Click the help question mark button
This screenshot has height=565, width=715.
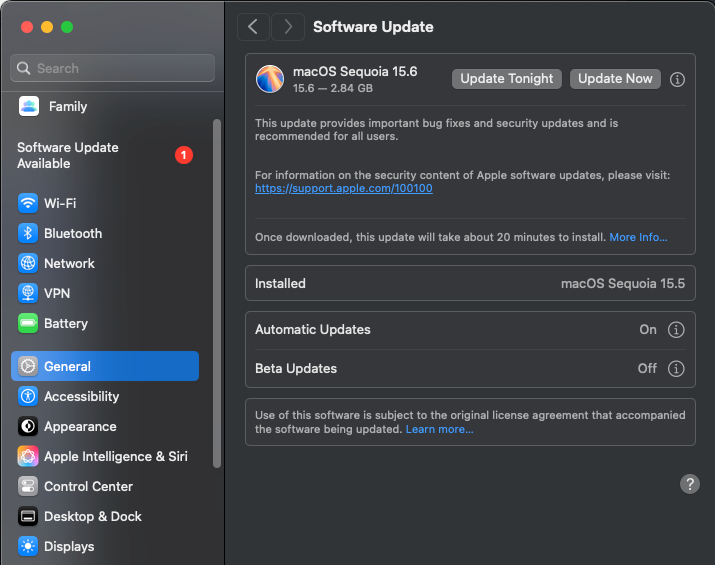tap(690, 484)
